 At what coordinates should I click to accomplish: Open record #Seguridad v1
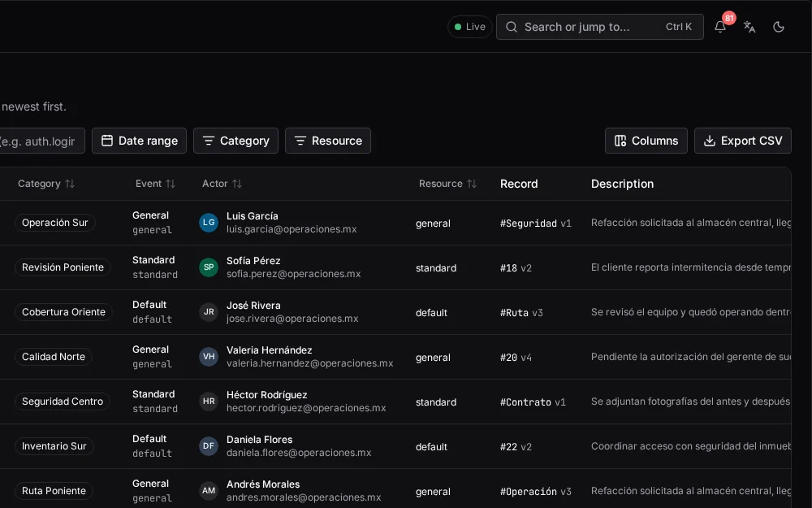535,224
